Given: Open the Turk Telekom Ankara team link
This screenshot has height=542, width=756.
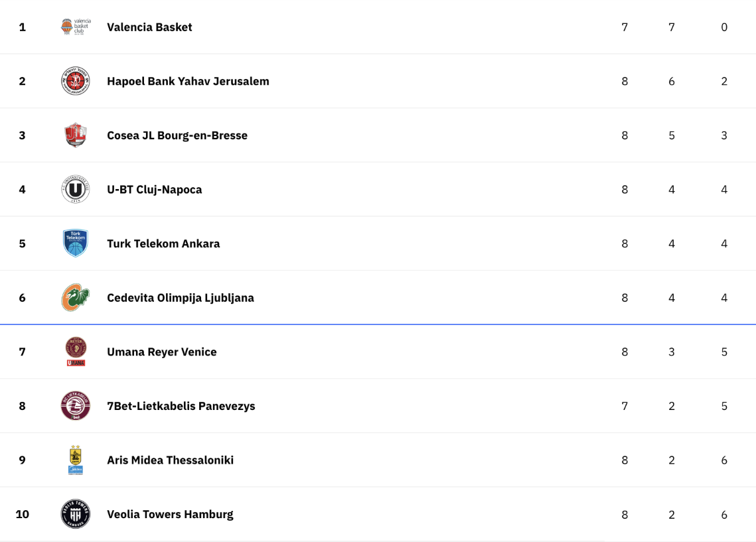Looking at the screenshot, I should click(x=163, y=243).
